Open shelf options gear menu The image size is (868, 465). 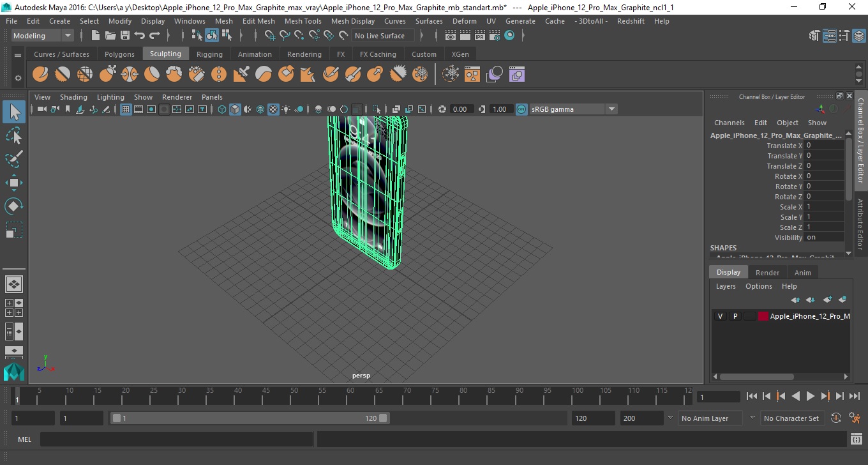click(18, 78)
